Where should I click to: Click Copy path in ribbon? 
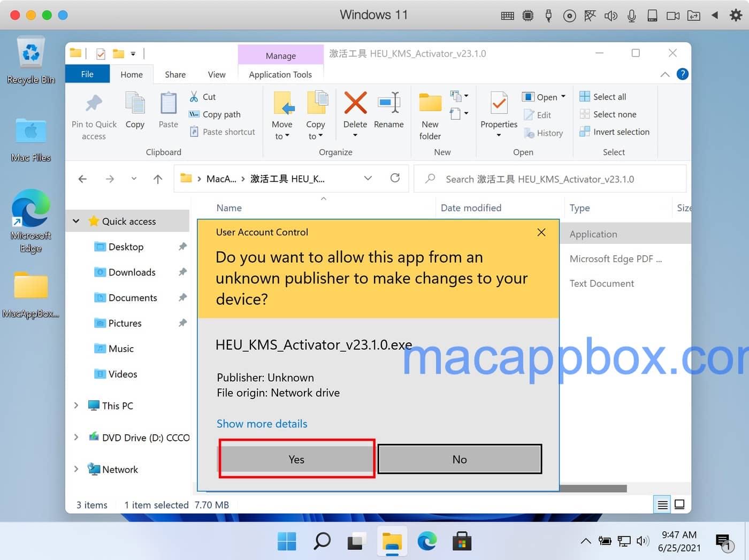tap(215, 114)
